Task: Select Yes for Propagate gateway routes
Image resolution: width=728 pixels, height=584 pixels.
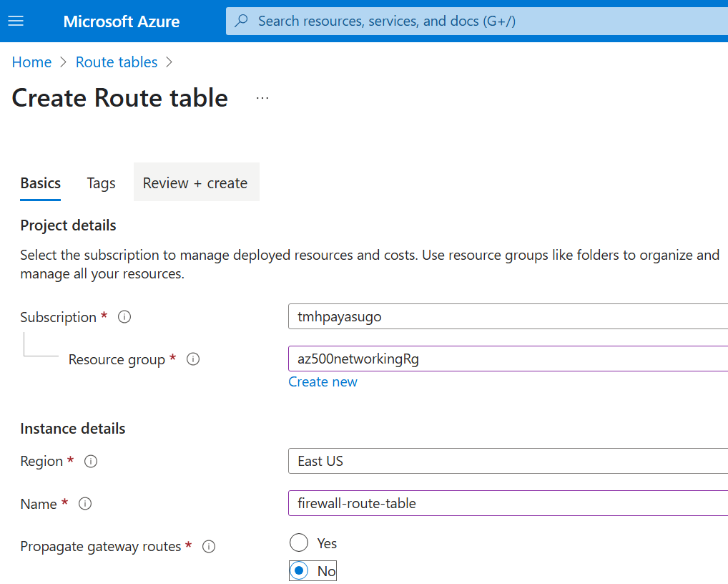Action: [299, 543]
